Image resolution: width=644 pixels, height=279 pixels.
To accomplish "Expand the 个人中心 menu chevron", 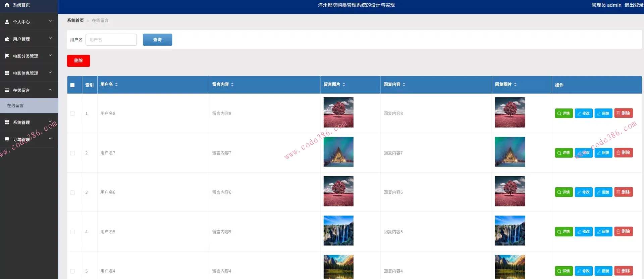I will [x=50, y=21].
